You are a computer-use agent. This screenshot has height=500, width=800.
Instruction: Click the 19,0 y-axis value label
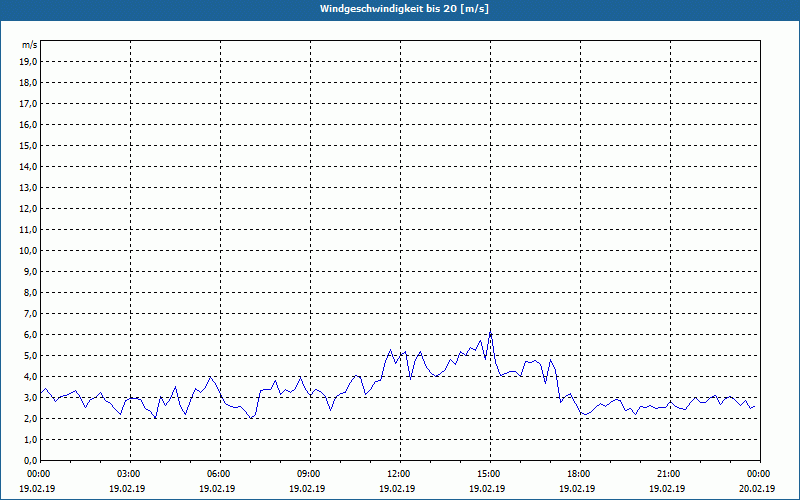[28, 61]
